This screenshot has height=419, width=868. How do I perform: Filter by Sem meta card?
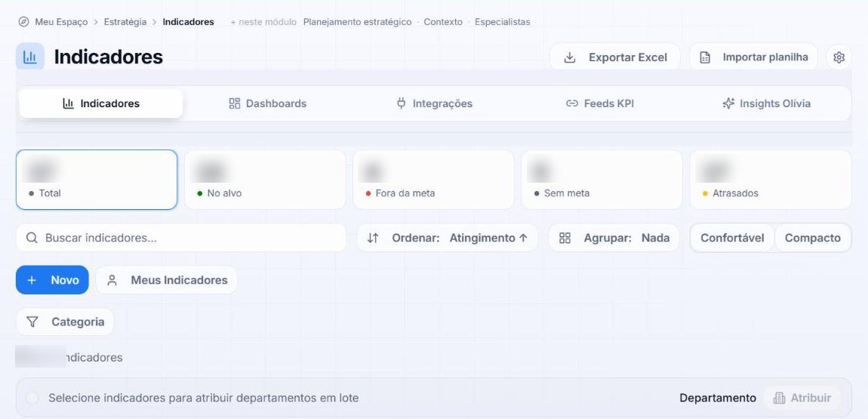[602, 180]
